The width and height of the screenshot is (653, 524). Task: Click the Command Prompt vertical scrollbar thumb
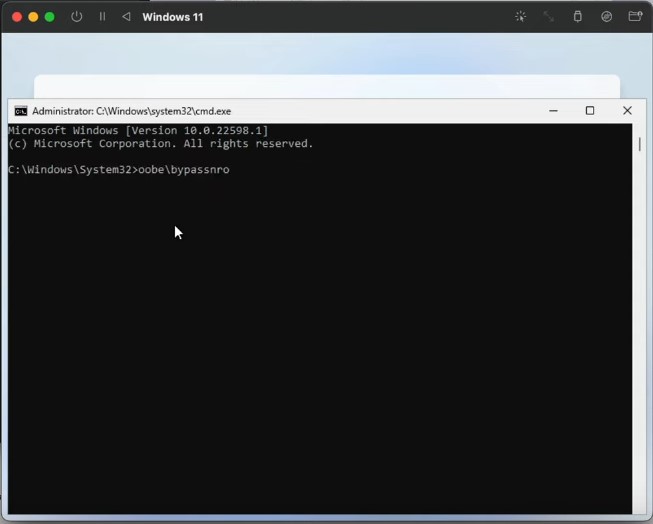[640, 145]
